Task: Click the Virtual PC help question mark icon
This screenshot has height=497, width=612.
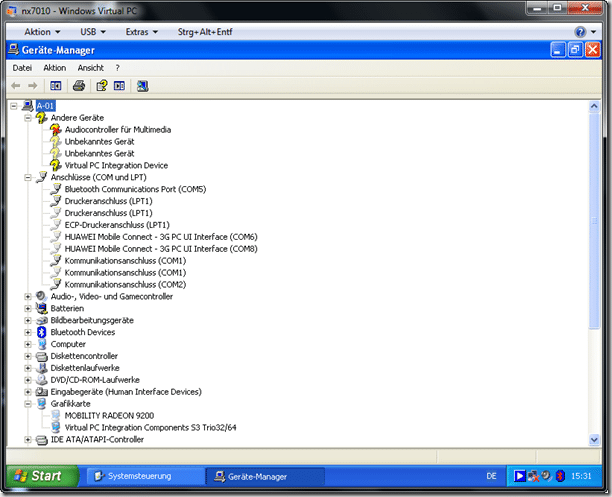Action: click(x=580, y=32)
